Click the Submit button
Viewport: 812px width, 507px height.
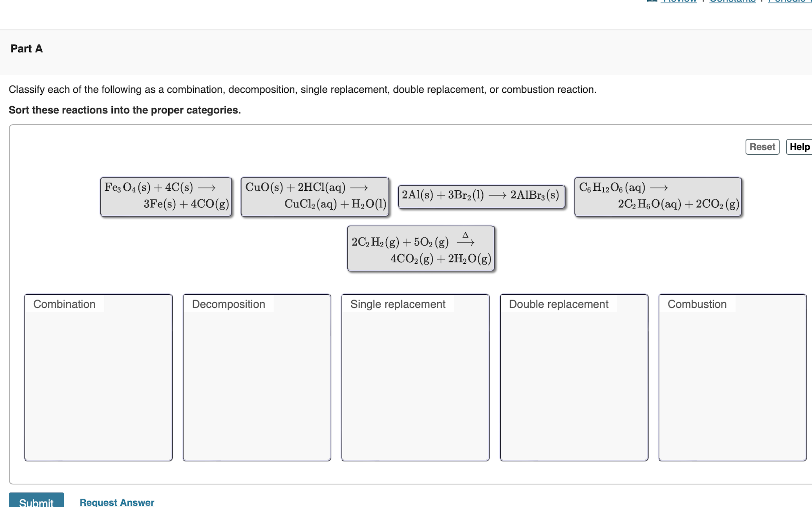(x=36, y=502)
